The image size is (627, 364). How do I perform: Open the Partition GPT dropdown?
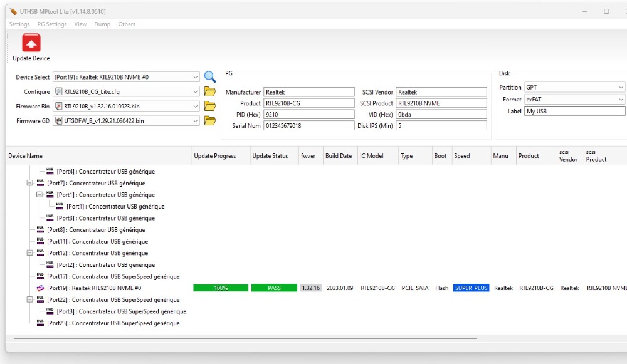pyautogui.click(x=621, y=88)
